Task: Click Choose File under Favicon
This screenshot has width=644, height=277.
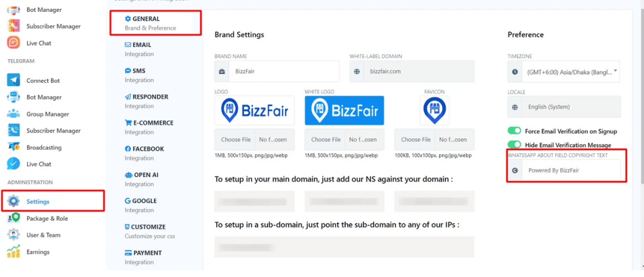Action: [x=416, y=139]
